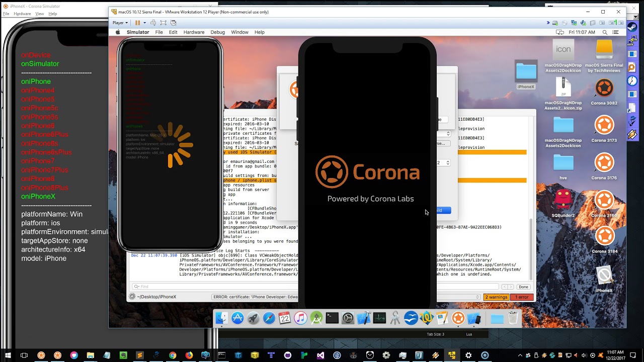The image size is (644, 362).
Task: Open macOS Help menu
Action: pyautogui.click(x=259, y=32)
